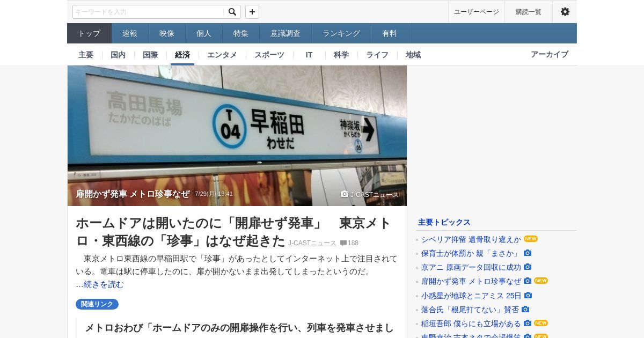Switch to 映像 tab
This screenshot has height=338, width=644.
pos(167,33)
